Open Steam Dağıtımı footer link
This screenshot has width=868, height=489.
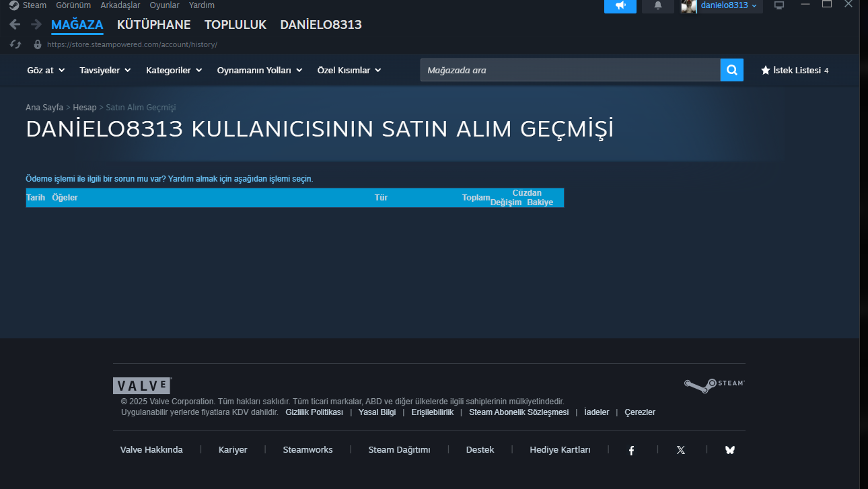399,450
